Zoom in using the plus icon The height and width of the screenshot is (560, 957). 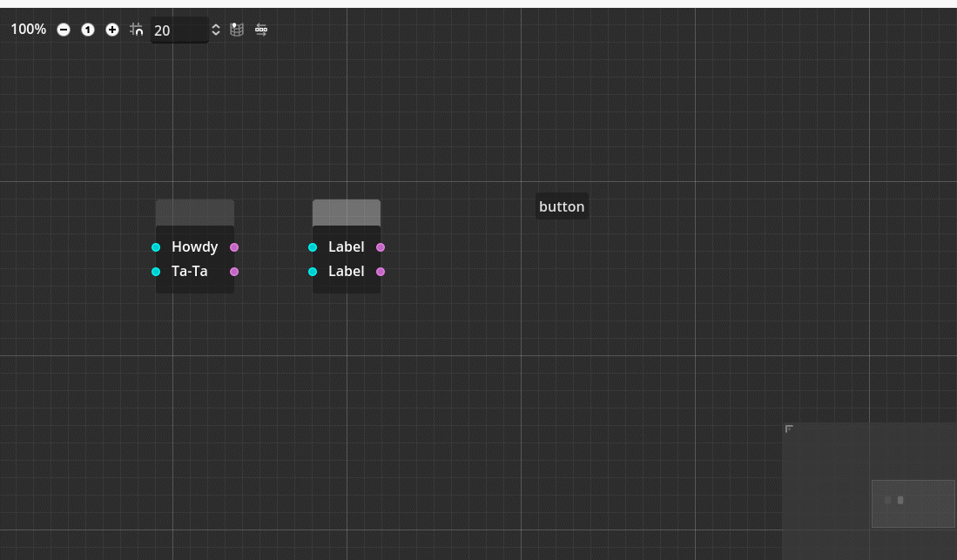pos(112,30)
